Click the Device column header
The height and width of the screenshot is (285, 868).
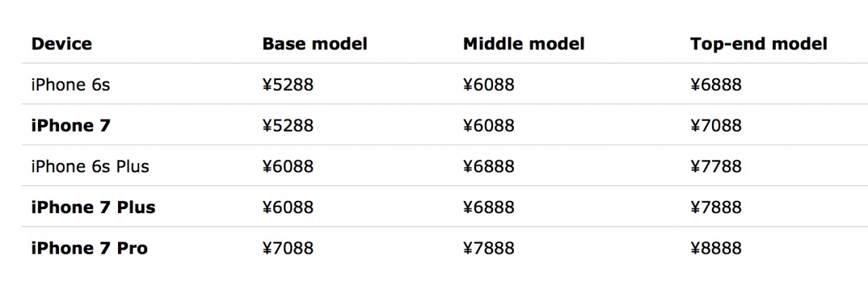(x=62, y=44)
